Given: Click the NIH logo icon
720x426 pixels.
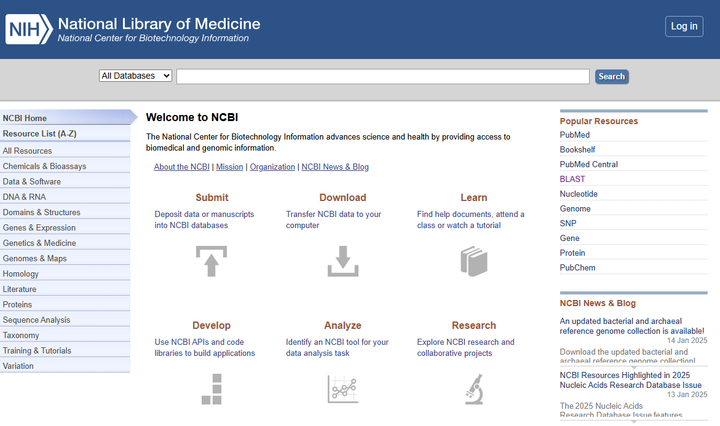Looking at the screenshot, I should (28, 29).
